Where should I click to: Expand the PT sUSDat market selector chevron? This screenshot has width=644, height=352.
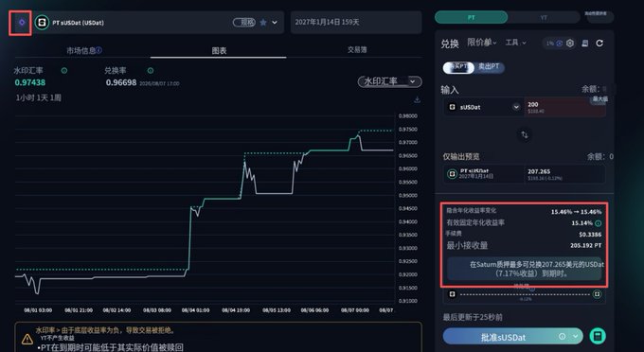[x=275, y=23]
